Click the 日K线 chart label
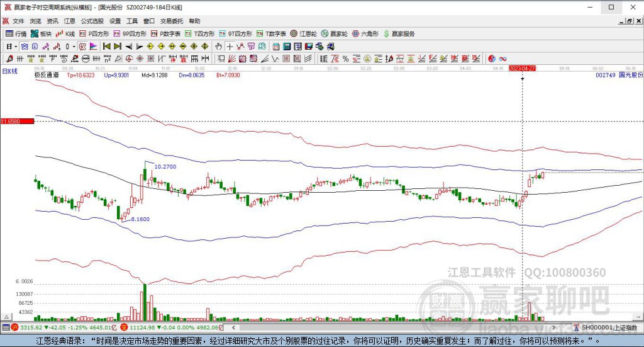The height and width of the screenshot is (347, 644). pyautogui.click(x=10, y=71)
